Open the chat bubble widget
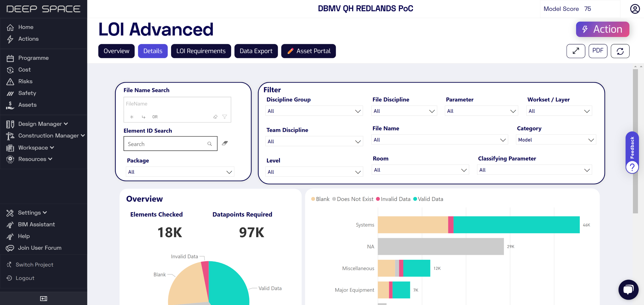 (x=628, y=290)
